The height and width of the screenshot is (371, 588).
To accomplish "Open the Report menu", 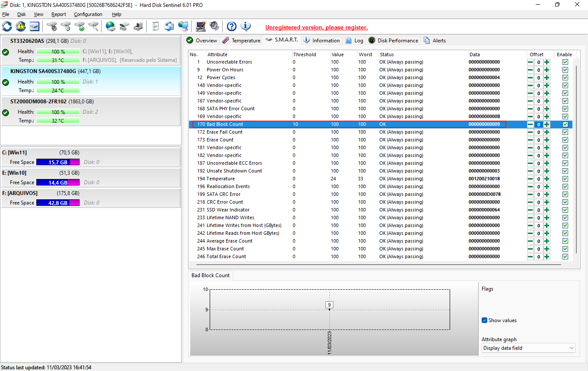I will tap(59, 14).
